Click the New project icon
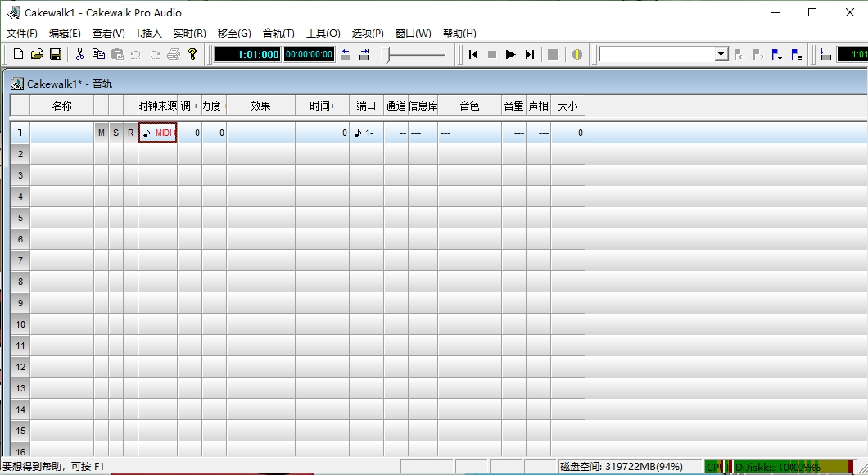Screen dimensions: 868x475 (x=17, y=54)
